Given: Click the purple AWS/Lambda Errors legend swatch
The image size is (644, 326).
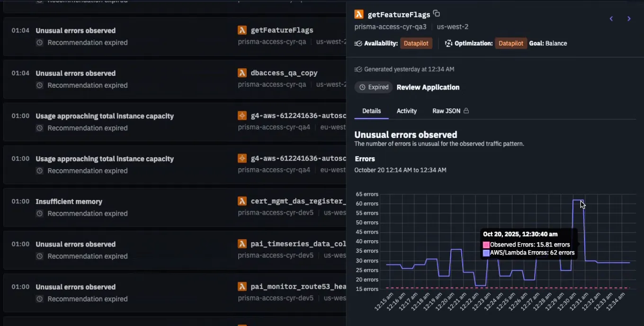Looking at the screenshot, I should pos(486,253).
